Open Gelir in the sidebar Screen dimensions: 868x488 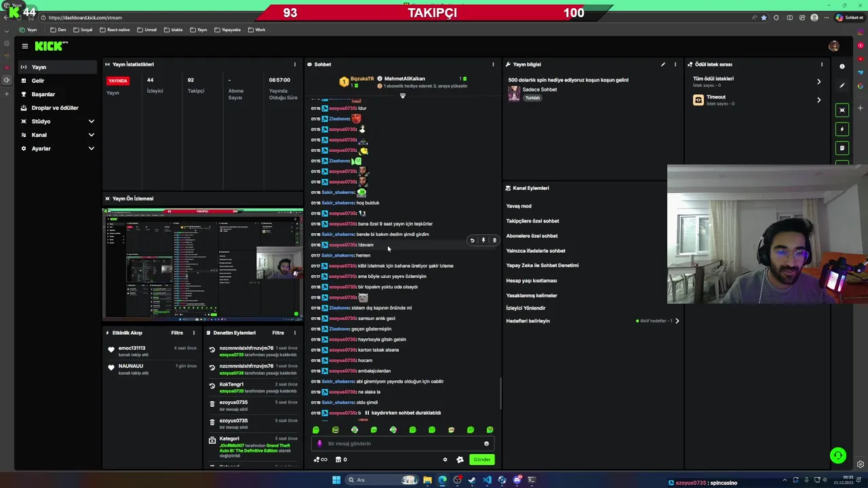coord(58,81)
